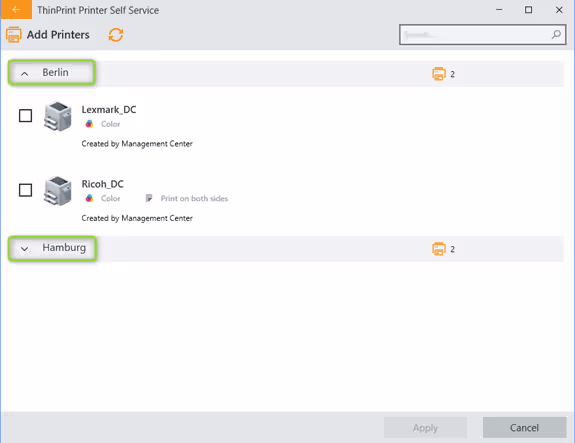575x443 pixels.
Task: Click the color icon under Ricoh_DC
Action: pos(89,198)
